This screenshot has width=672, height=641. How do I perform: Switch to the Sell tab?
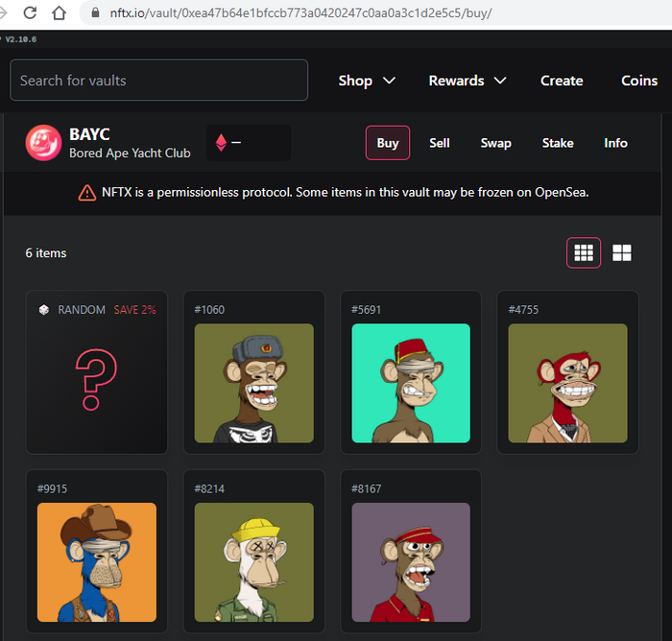tap(440, 143)
